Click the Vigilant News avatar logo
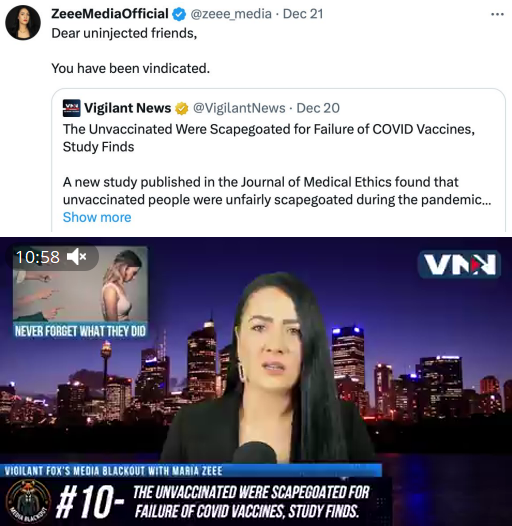 point(71,108)
